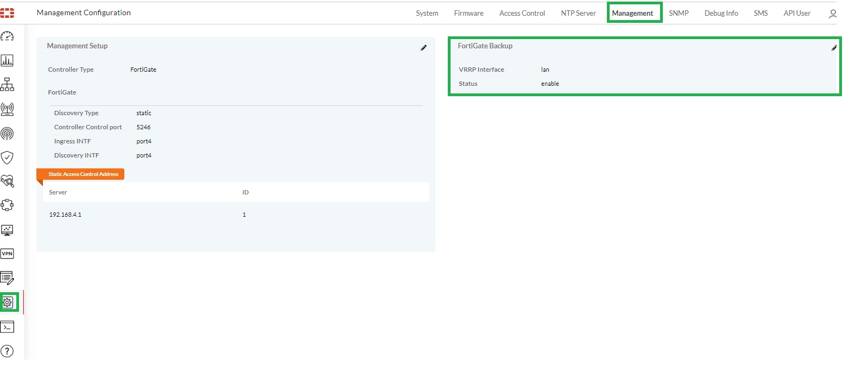Open the user profile icon
This screenshot has height=365, width=868.
coord(833,14)
